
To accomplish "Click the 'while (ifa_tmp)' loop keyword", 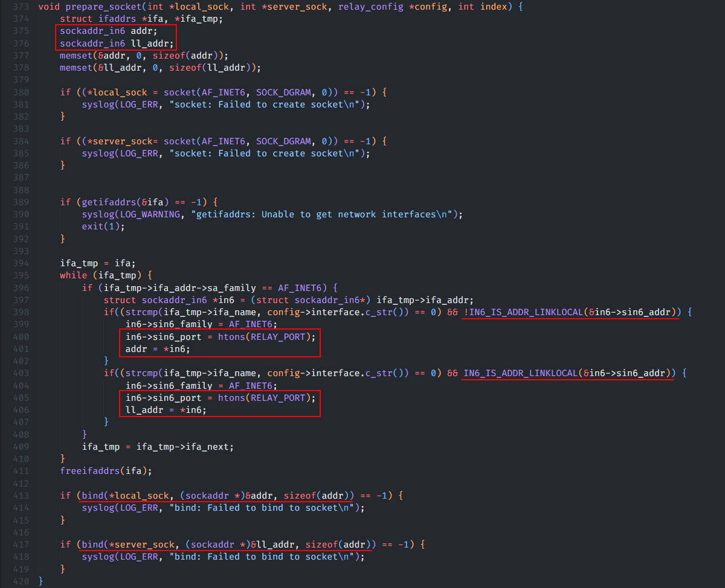I will [73, 275].
